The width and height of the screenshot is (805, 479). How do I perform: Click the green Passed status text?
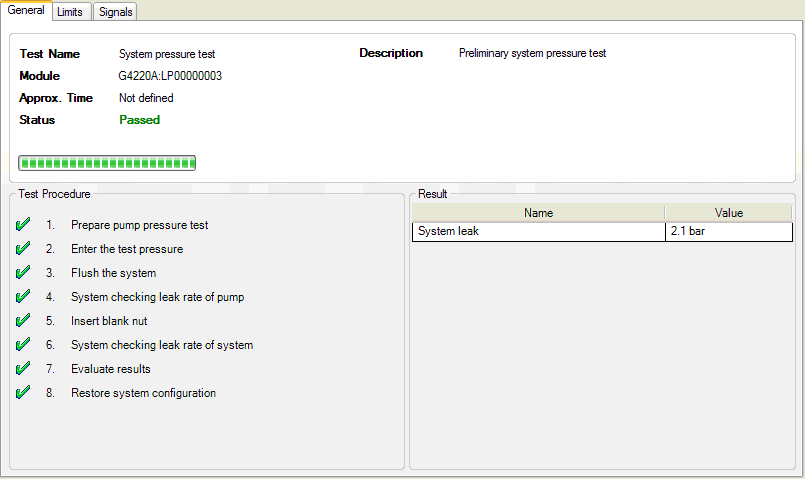coord(139,120)
